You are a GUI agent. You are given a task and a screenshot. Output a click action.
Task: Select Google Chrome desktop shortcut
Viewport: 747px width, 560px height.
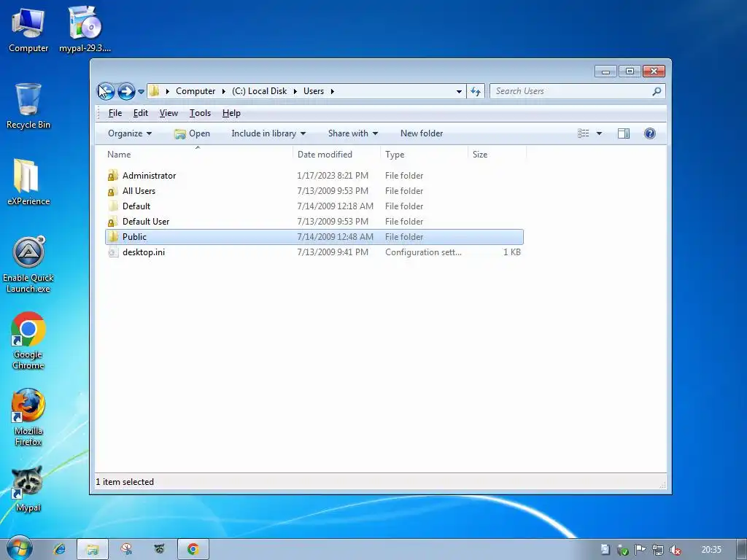coord(28,341)
